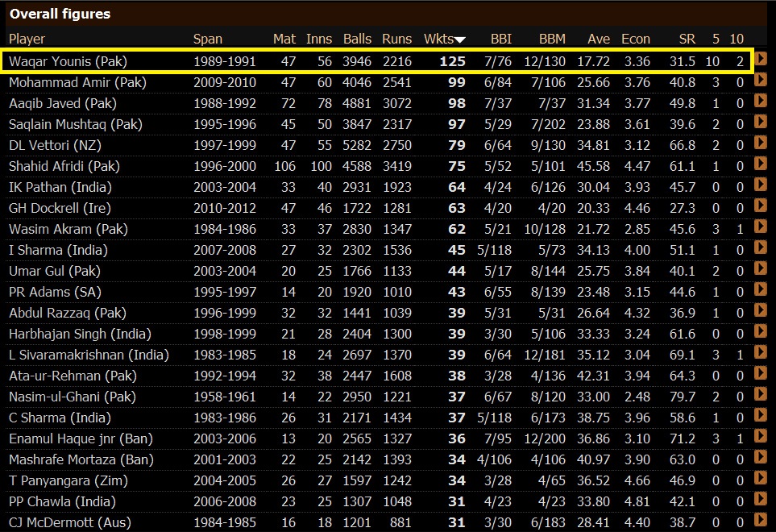Image resolution: width=776 pixels, height=532 pixels.
Task: Open Saqlain Mushtaq (Pak) player link
Action: pyautogui.click(x=76, y=124)
